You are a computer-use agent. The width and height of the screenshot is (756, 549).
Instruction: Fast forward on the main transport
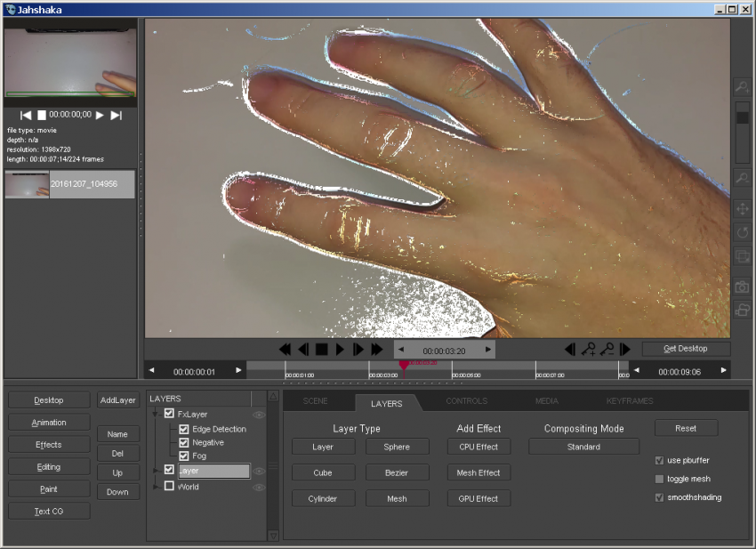click(x=376, y=349)
